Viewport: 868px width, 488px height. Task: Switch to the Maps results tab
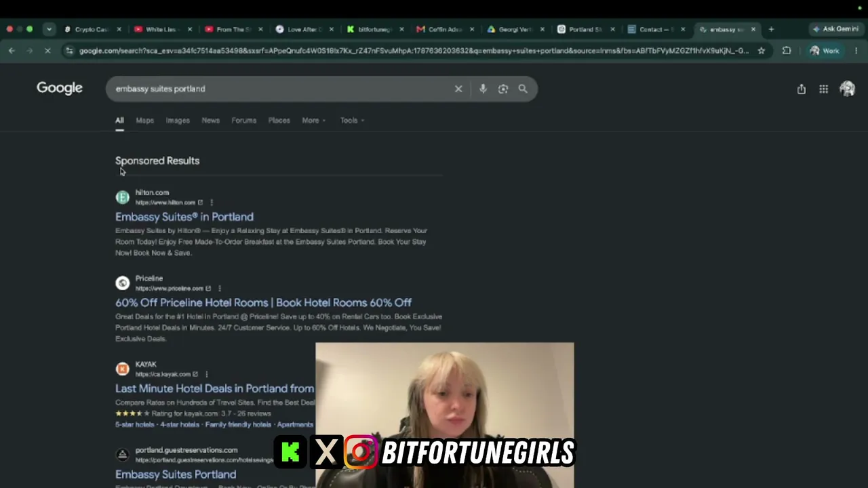pos(145,121)
